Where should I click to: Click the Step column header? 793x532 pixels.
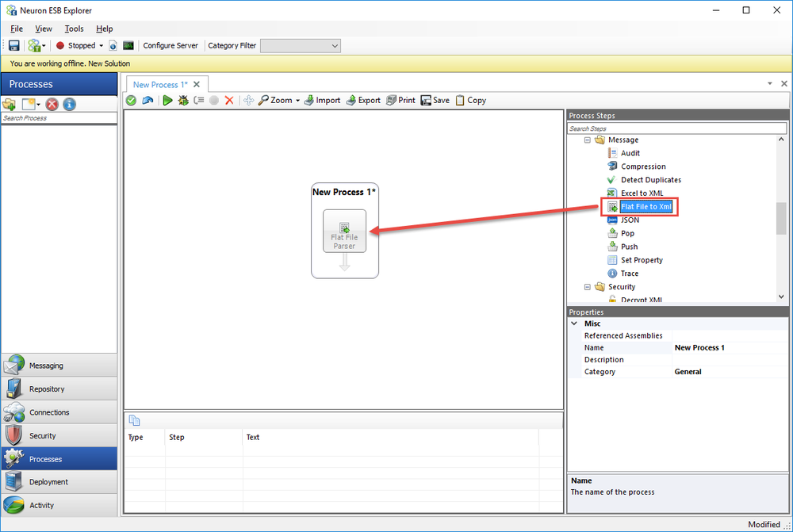click(204, 438)
